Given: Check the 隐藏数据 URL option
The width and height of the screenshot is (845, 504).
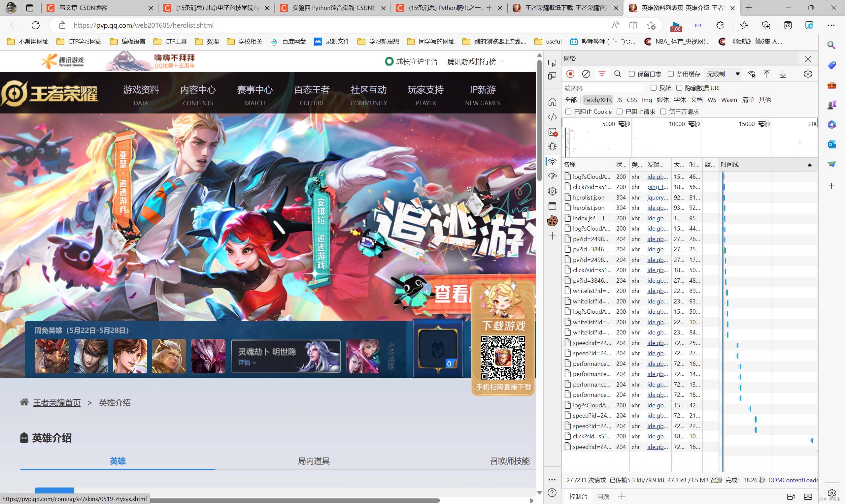Looking at the screenshot, I should pos(679,88).
